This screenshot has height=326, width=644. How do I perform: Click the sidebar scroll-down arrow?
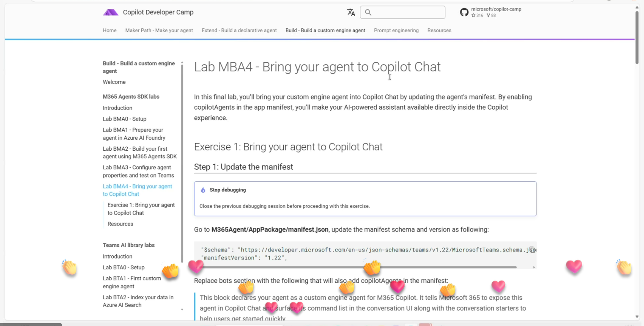click(182, 309)
